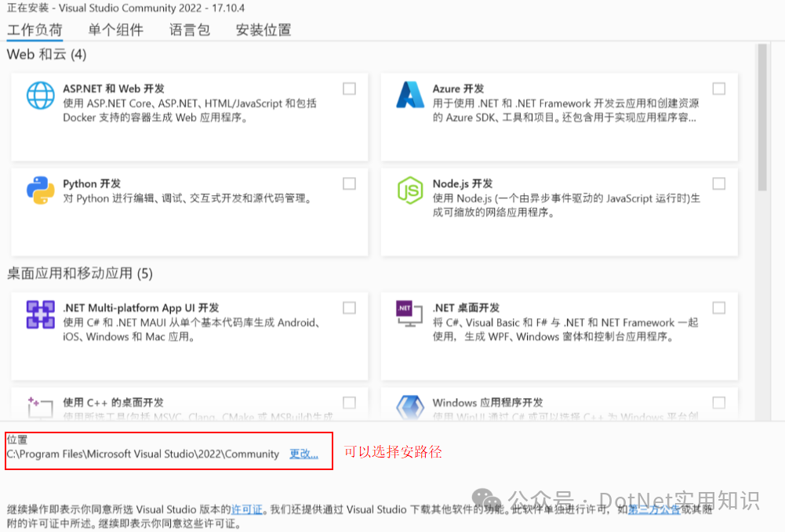Click the ASP.NET globe workload icon
This screenshot has height=532, width=785.
coord(41,96)
